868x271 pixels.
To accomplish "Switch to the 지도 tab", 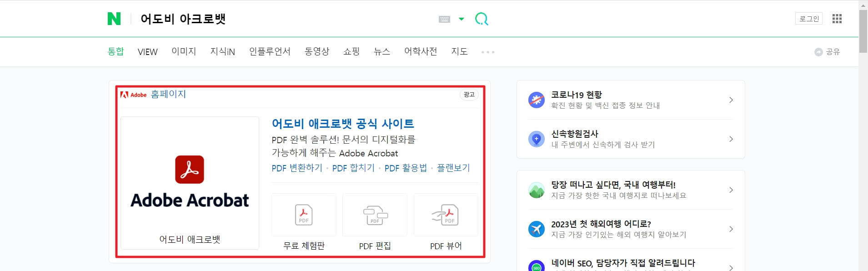I will 459,51.
